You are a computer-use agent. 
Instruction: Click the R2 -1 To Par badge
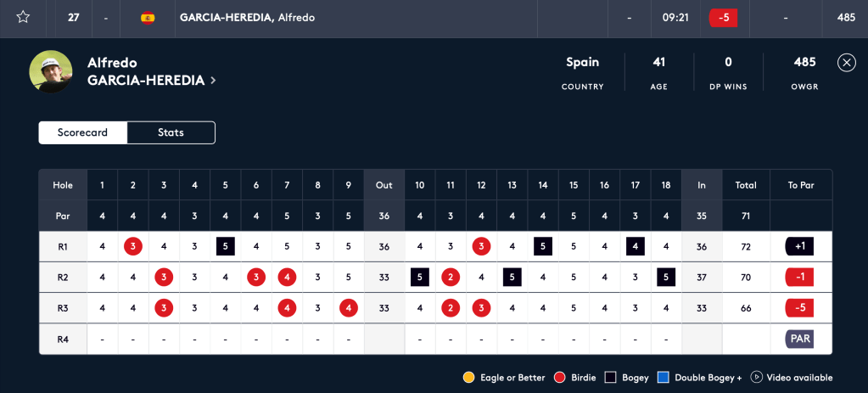tap(800, 277)
